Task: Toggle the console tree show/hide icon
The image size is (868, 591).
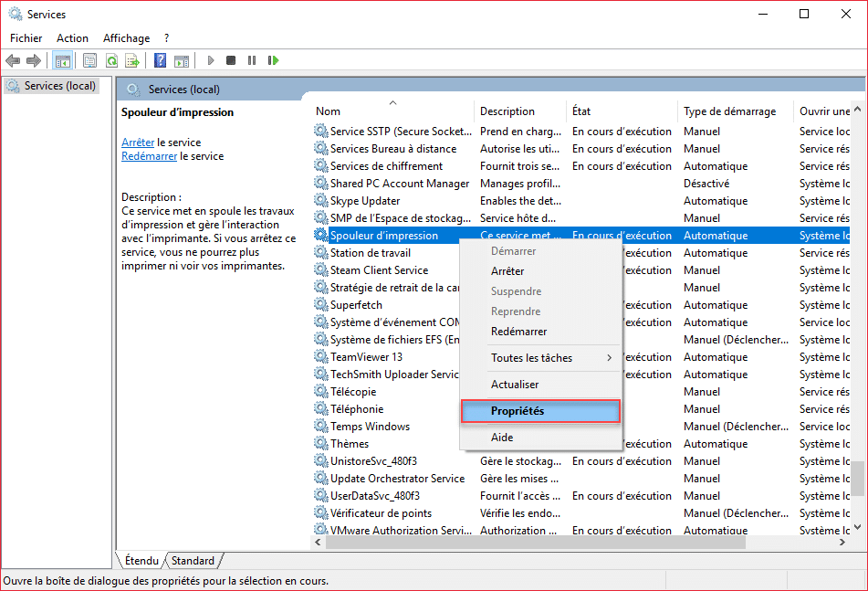Action: (x=63, y=60)
